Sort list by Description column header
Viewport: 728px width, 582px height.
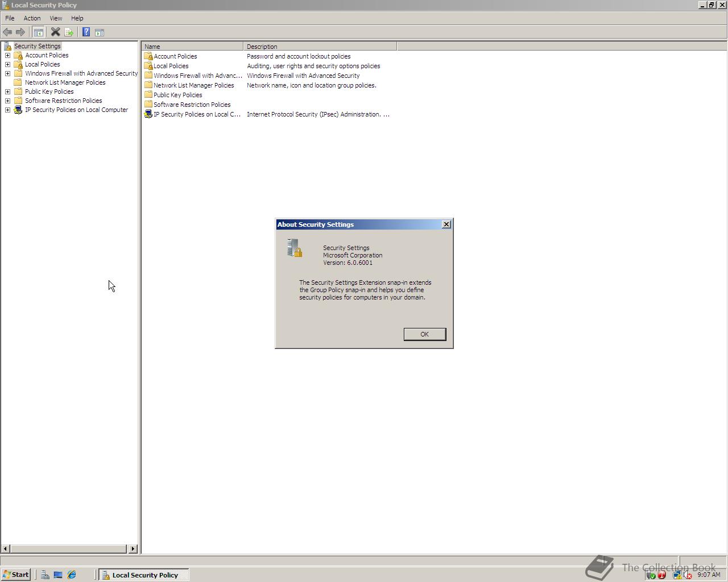click(x=320, y=47)
